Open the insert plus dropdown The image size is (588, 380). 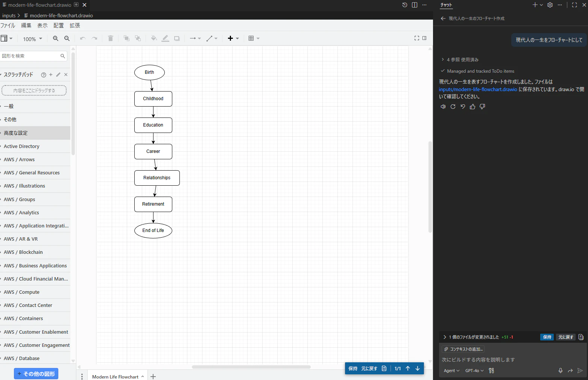tap(233, 38)
